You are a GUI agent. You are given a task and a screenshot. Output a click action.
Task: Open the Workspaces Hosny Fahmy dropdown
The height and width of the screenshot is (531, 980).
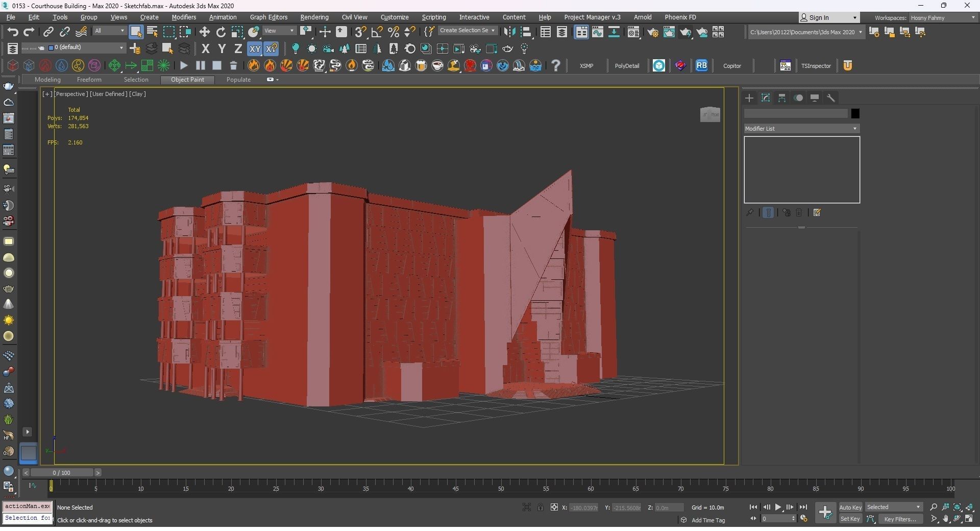[943, 18]
